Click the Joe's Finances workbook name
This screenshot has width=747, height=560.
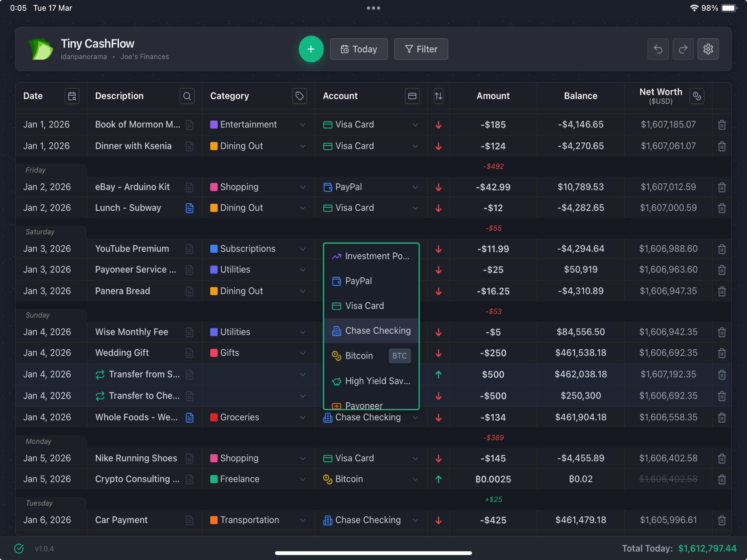click(145, 57)
